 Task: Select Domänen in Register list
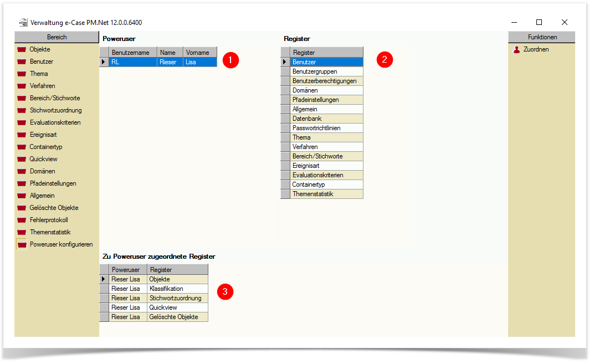click(326, 90)
